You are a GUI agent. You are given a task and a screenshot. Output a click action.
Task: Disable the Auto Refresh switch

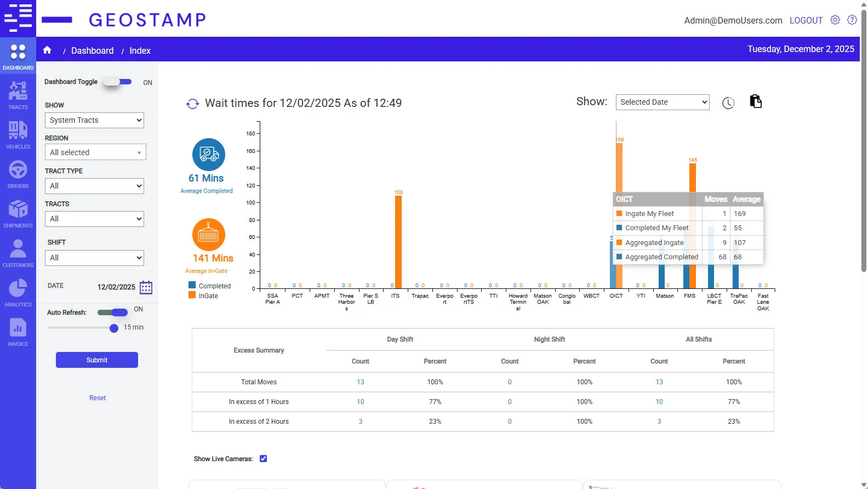(112, 312)
